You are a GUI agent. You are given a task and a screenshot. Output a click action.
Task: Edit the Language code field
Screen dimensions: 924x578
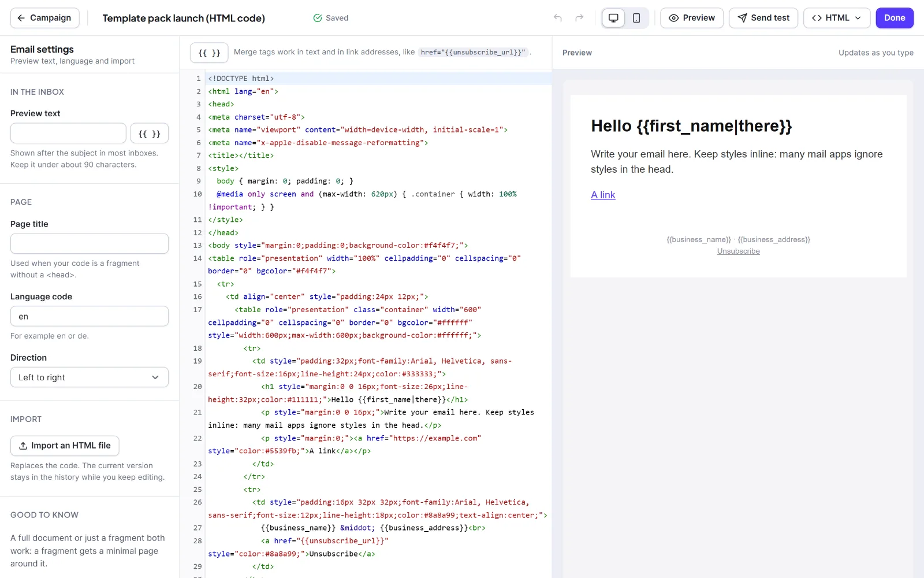pyautogui.click(x=90, y=316)
